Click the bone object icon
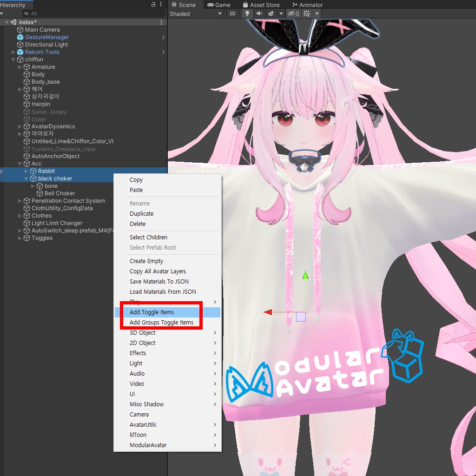The height and width of the screenshot is (476, 476). (x=40, y=186)
